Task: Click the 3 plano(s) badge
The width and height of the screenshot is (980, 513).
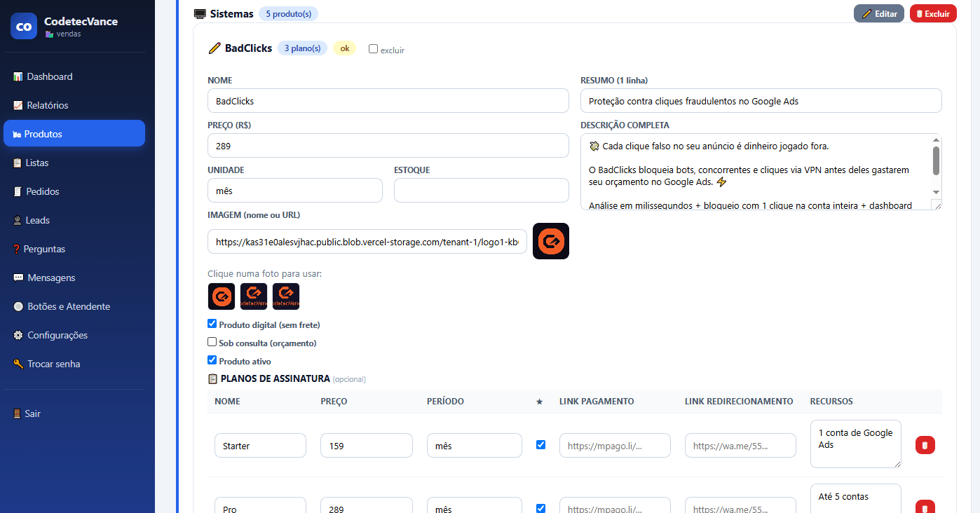Action: coord(302,48)
